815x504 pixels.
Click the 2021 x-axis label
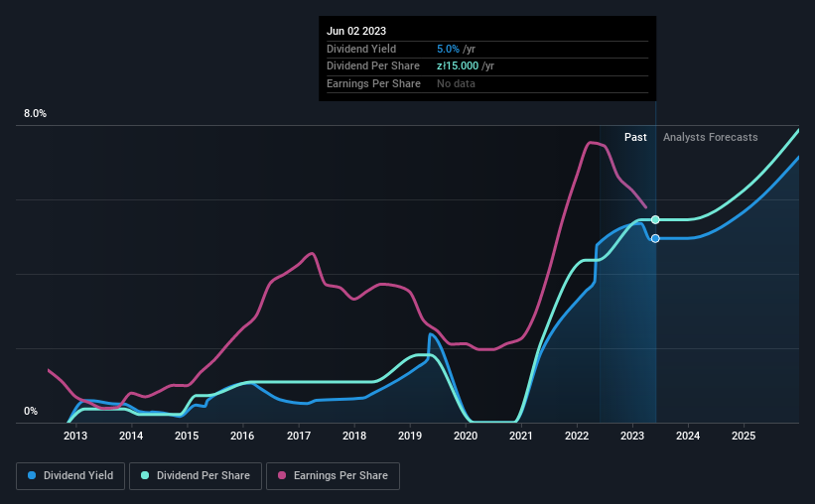click(x=521, y=436)
